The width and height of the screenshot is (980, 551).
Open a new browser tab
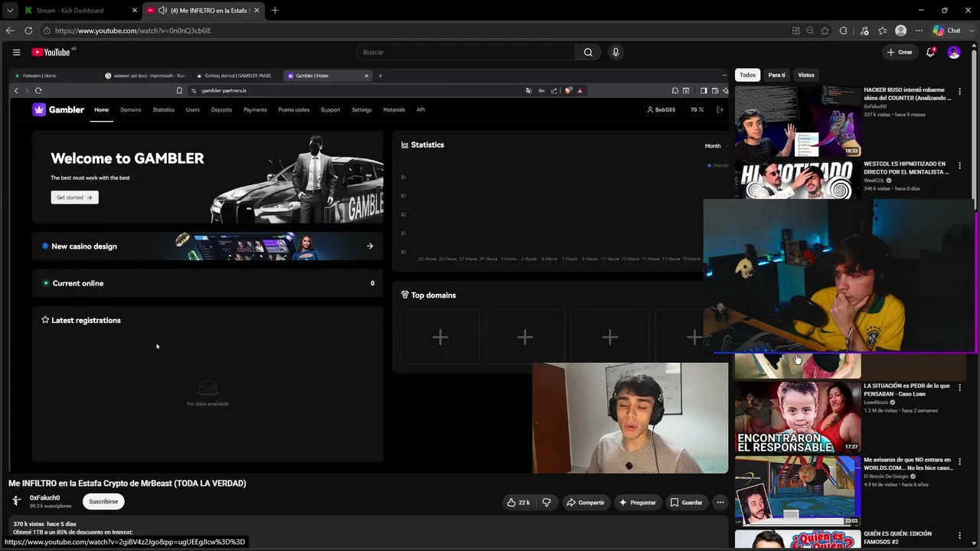[275, 10]
